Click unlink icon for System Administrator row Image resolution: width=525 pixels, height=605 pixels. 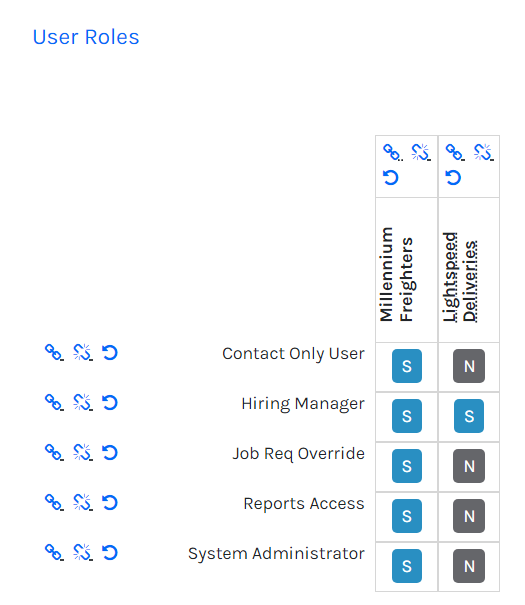pyautogui.click(x=83, y=552)
